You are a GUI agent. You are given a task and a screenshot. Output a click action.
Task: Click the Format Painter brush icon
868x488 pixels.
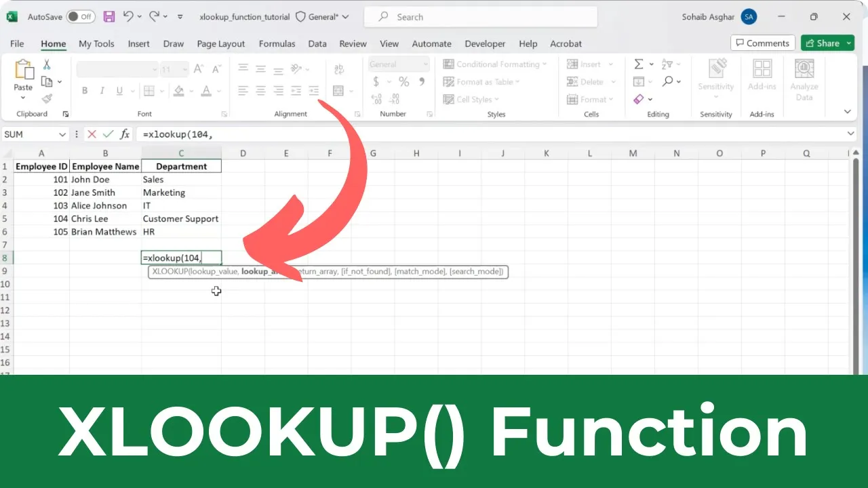tap(47, 99)
